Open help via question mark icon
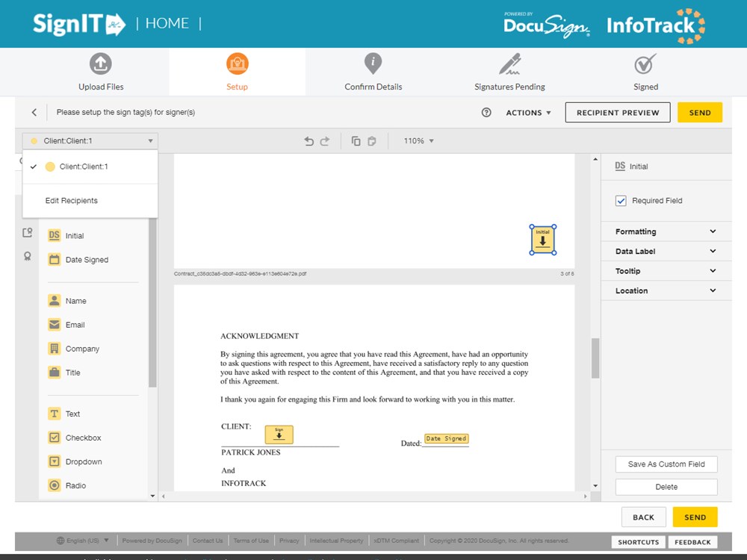Screen dimensions: 747x560 tap(486, 113)
